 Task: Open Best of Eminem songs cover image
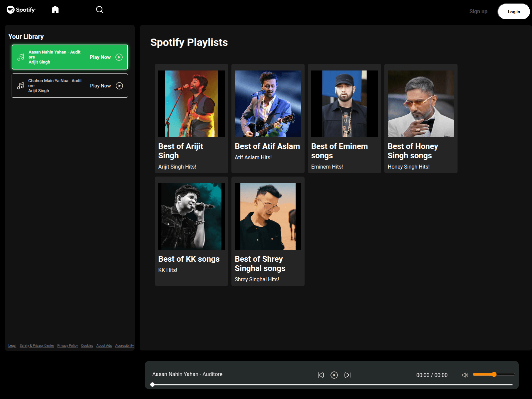tap(344, 104)
